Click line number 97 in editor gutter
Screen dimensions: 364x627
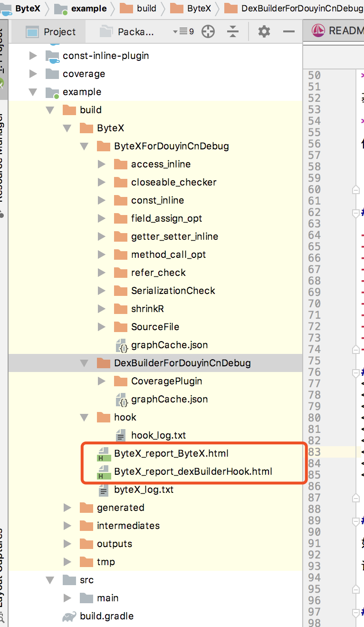[315, 612]
